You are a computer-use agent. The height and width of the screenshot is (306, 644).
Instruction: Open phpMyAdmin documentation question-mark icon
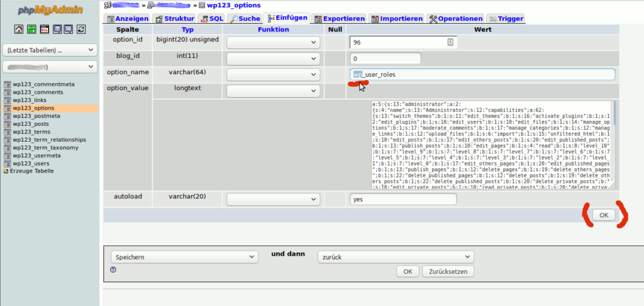(57, 29)
